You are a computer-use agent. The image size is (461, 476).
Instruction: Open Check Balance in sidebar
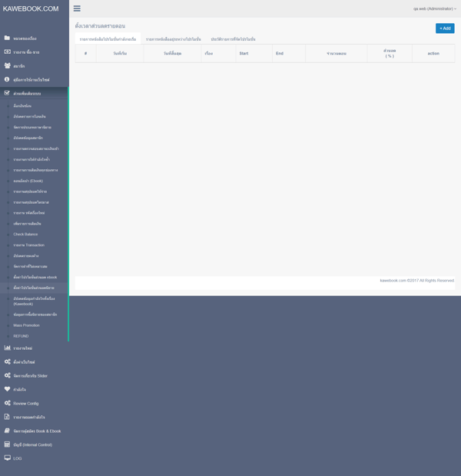[25, 235]
